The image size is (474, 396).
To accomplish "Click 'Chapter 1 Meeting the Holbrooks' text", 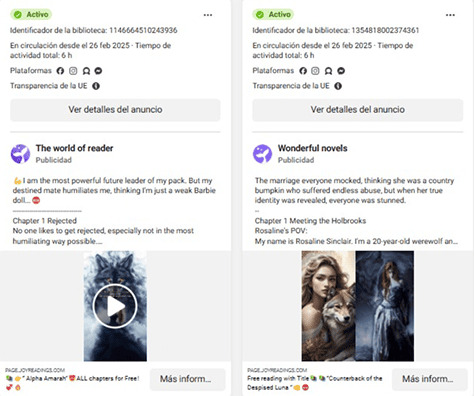I will coord(310,221).
